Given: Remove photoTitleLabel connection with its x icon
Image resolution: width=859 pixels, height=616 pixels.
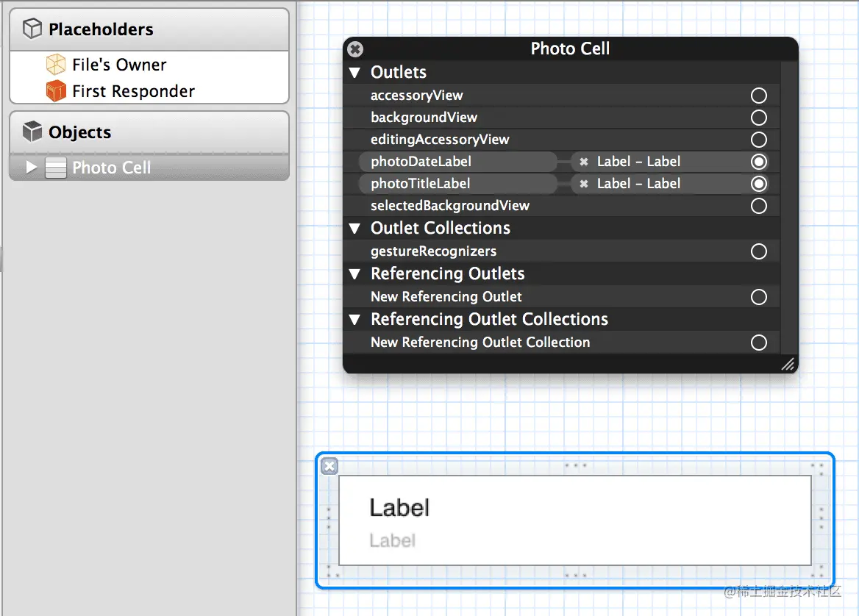Looking at the screenshot, I should click(x=584, y=184).
